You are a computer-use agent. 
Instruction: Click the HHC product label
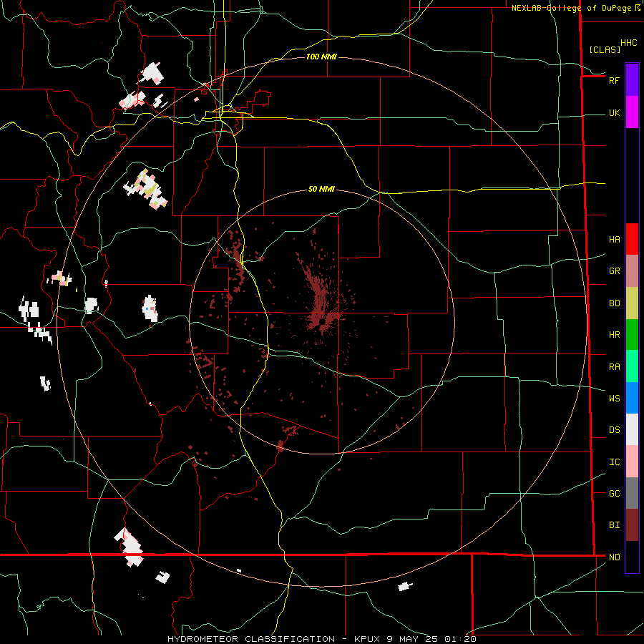[629, 43]
